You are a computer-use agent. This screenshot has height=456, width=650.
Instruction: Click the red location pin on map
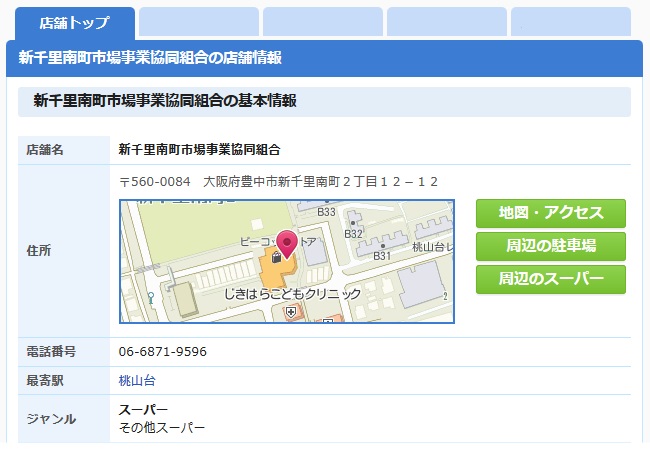pyautogui.click(x=287, y=243)
